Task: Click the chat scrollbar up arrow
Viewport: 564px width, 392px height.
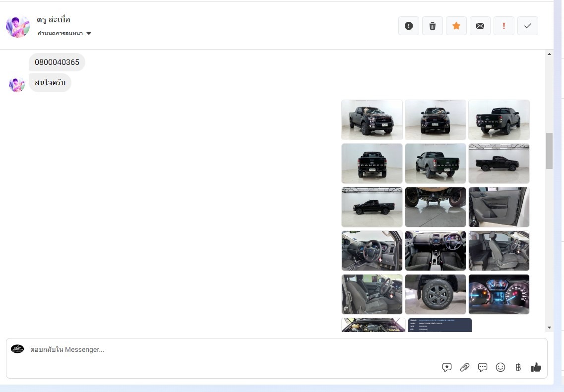Action: [x=549, y=54]
